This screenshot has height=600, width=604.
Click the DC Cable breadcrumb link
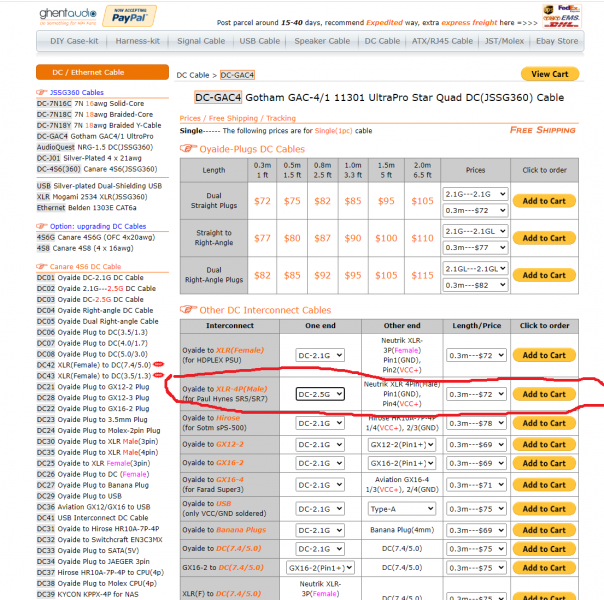(x=193, y=75)
